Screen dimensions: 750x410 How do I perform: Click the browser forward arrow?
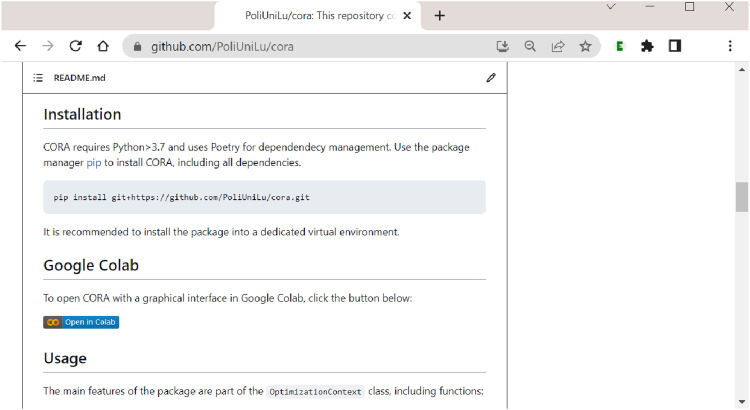pos(48,46)
